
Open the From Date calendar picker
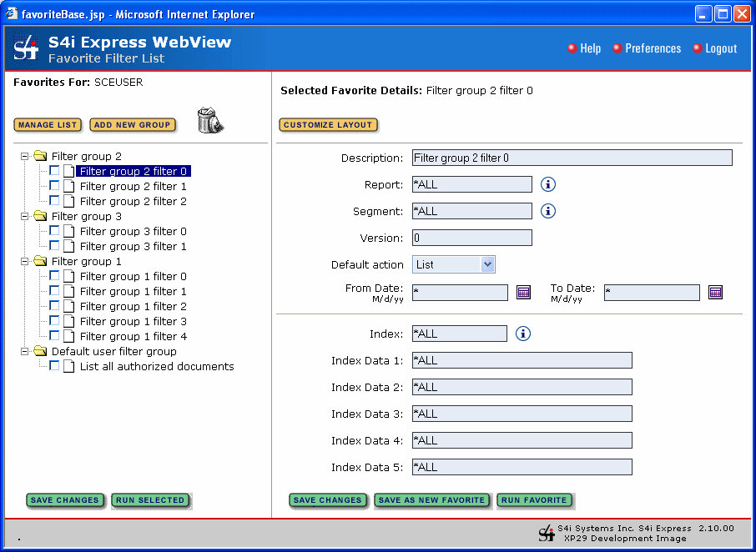523,293
